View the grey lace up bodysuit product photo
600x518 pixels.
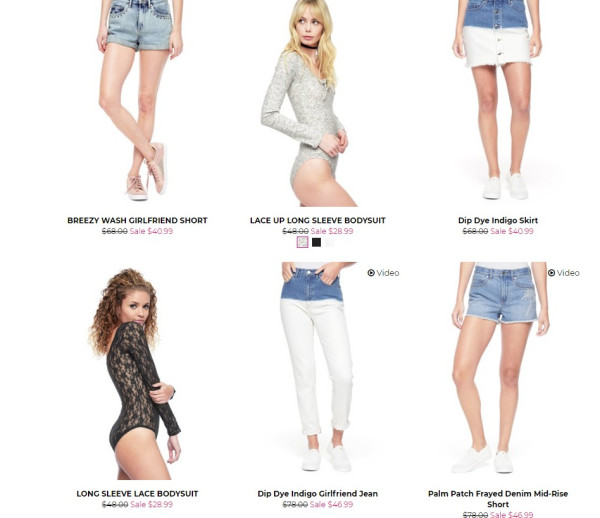tap(309, 103)
